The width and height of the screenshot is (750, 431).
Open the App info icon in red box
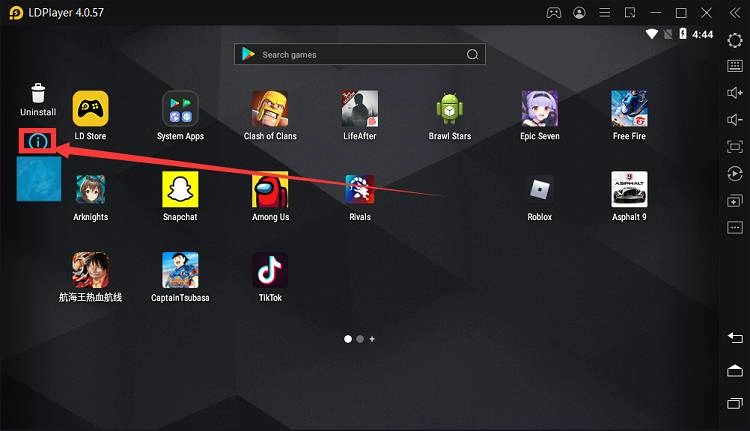(38, 142)
